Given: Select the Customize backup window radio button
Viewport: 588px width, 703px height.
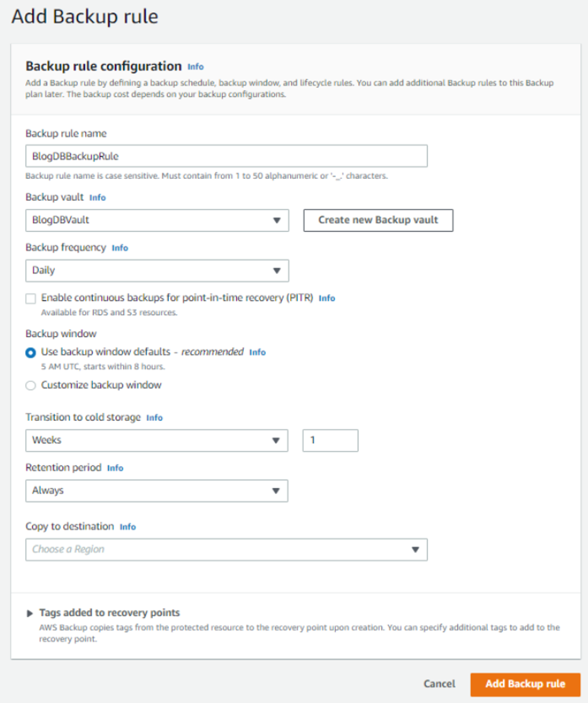Looking at the screenshot, I should click(30, 385).
